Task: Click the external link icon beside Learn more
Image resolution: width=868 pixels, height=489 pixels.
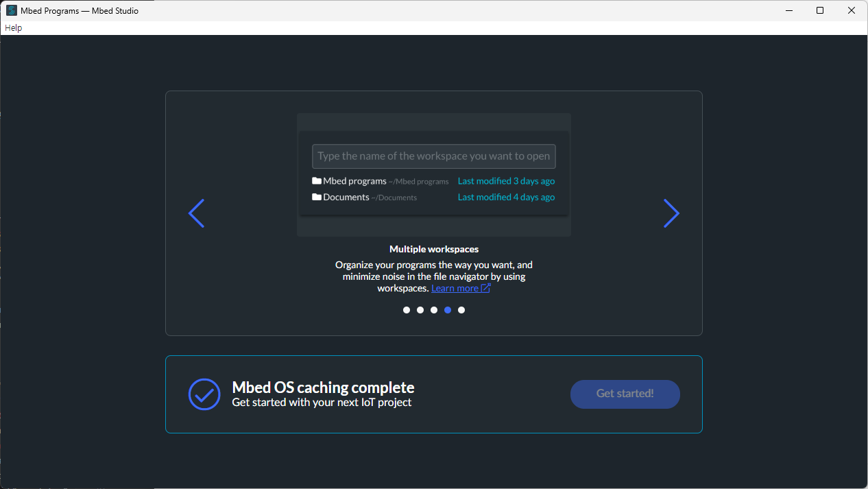Action: [485, 288]
